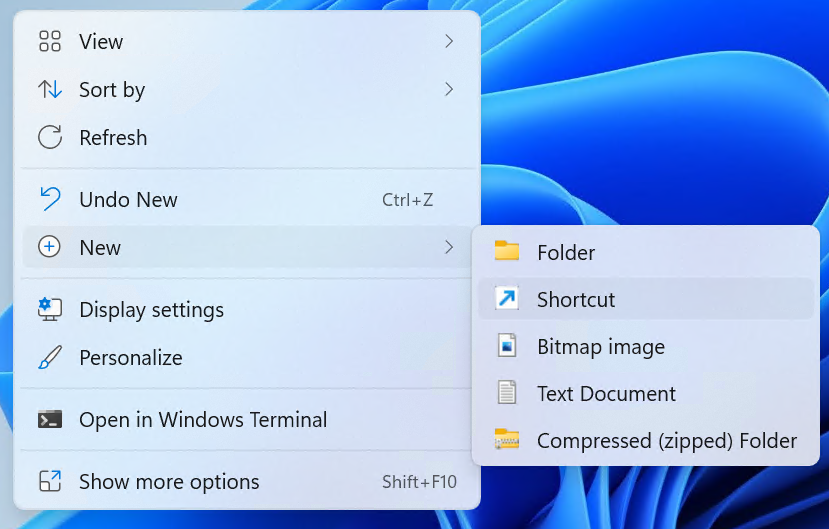Image resolution: width=829 pixels, height=529 pixels.
Task: Choose Compressed (zipped) Folder entry
Action: coord(666,441)
